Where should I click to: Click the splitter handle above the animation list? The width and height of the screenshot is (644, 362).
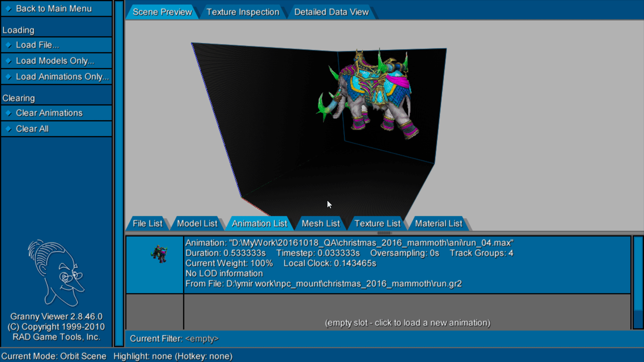(x=384, y=233)
